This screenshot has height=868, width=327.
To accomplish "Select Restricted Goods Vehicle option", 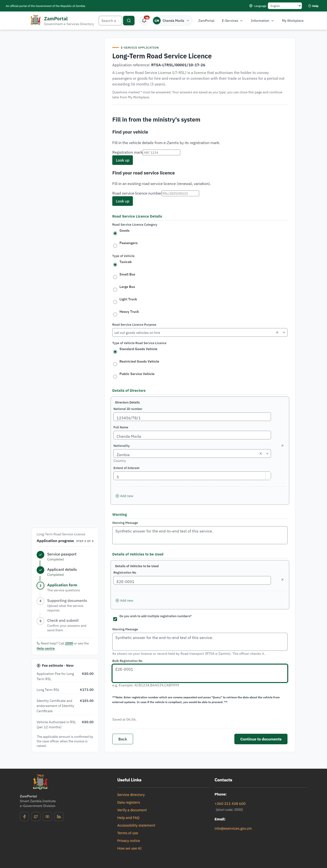I will pyautogui.click(x=115, y=364).
